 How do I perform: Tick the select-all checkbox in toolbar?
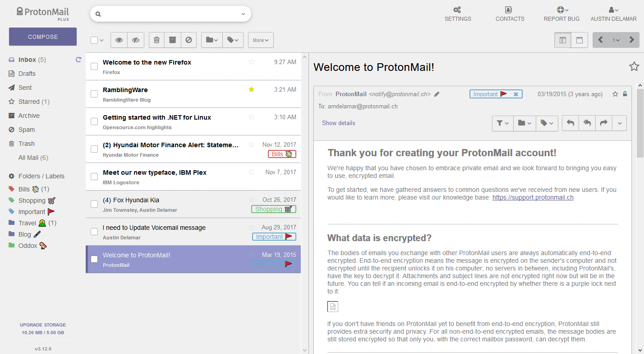94,40
